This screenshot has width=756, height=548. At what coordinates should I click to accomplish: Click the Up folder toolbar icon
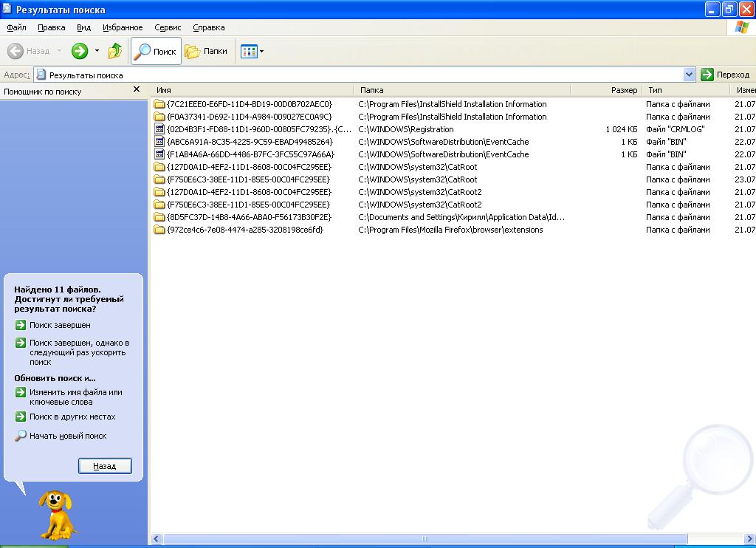tap(115, 51)
